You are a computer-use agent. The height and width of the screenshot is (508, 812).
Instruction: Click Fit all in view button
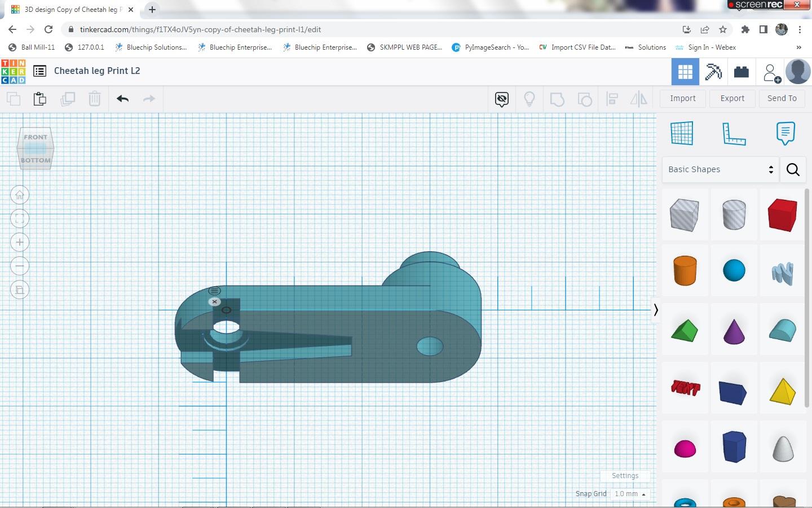[x=20, y=219]
